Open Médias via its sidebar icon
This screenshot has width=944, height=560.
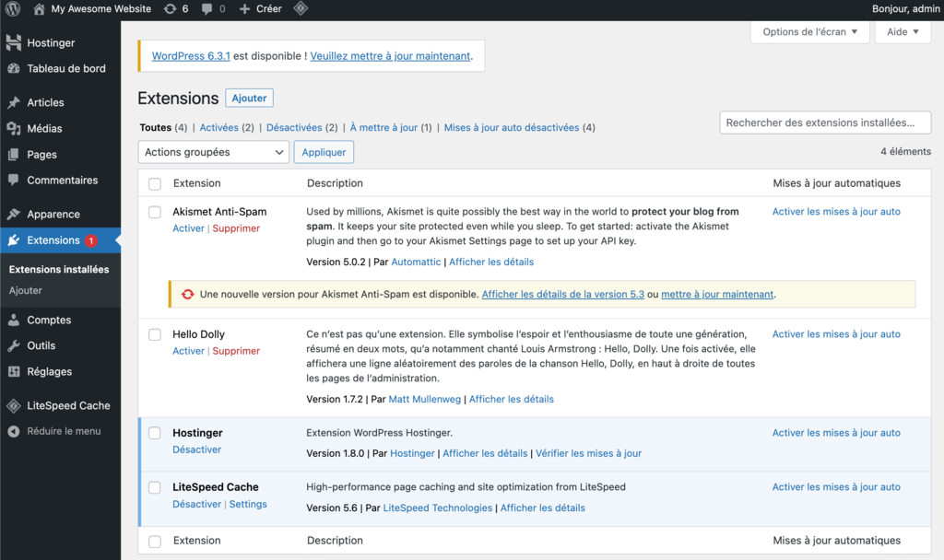point(17,128)
